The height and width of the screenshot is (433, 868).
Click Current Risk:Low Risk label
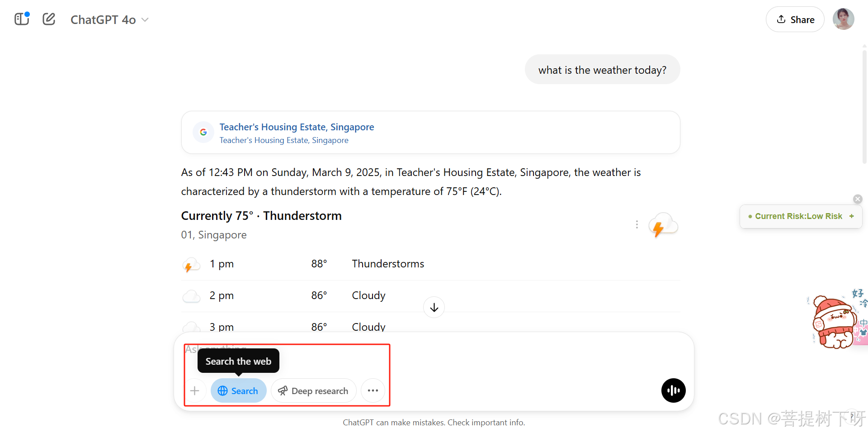coord(798,216)
